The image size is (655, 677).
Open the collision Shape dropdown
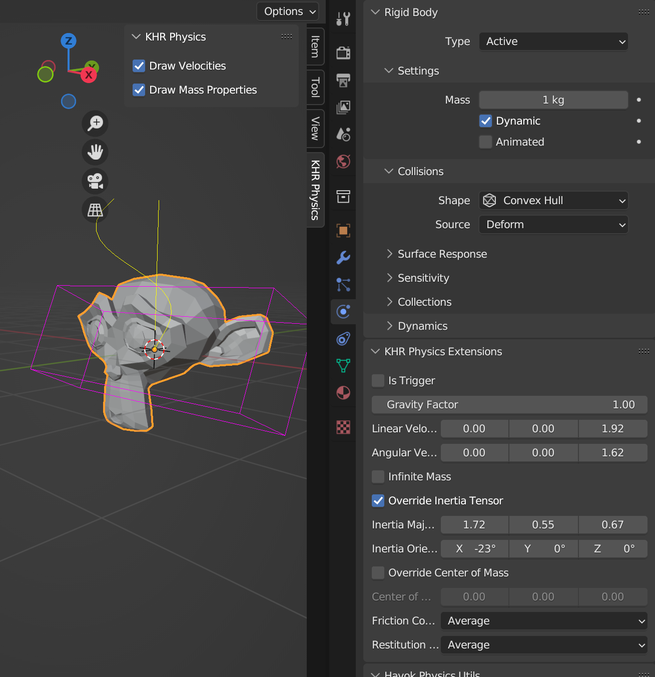553,200
